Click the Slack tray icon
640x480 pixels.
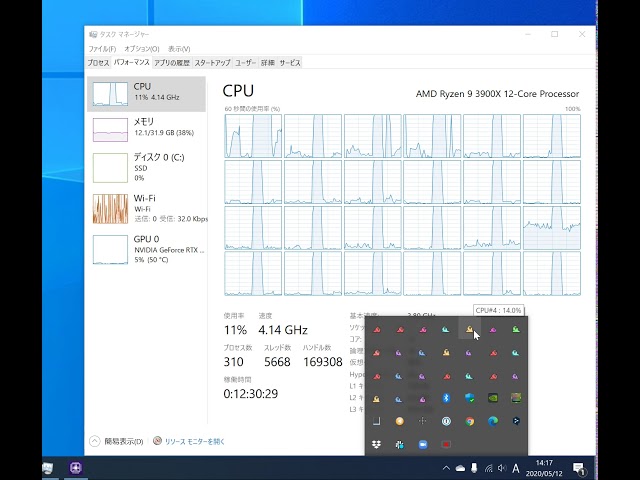coord(399,444)
